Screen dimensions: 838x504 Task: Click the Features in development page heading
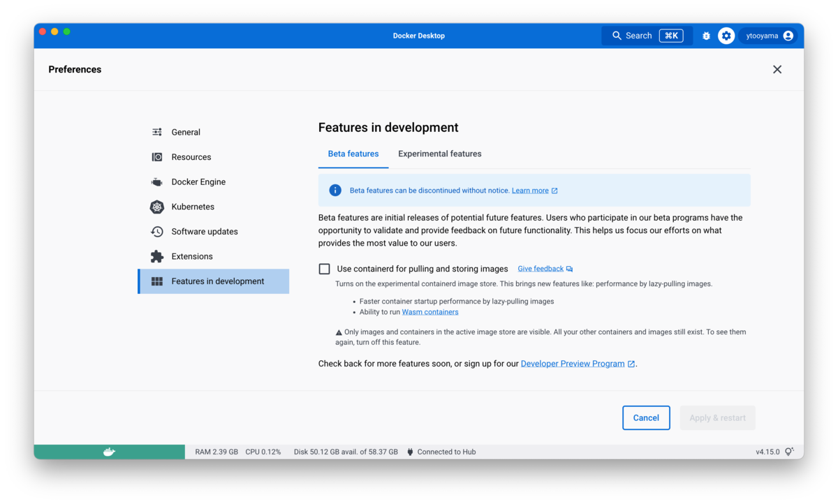(388, 128)
